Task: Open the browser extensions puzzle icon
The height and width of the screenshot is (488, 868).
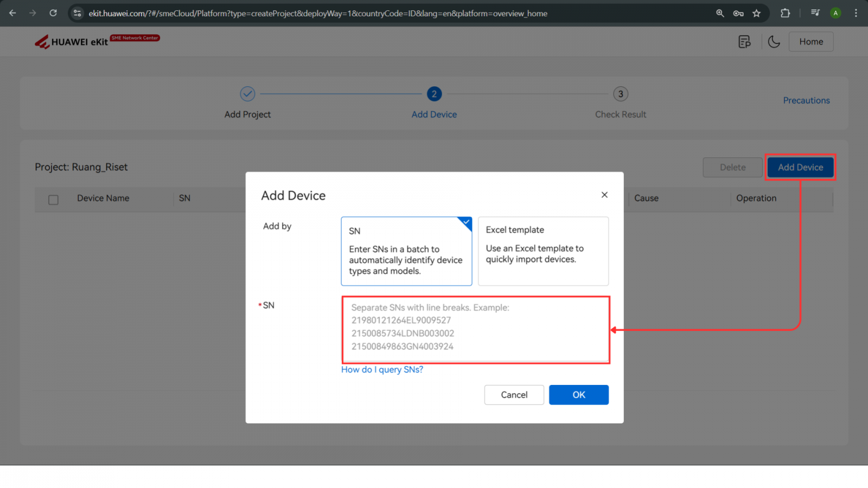Action: (x=785, y=13)
